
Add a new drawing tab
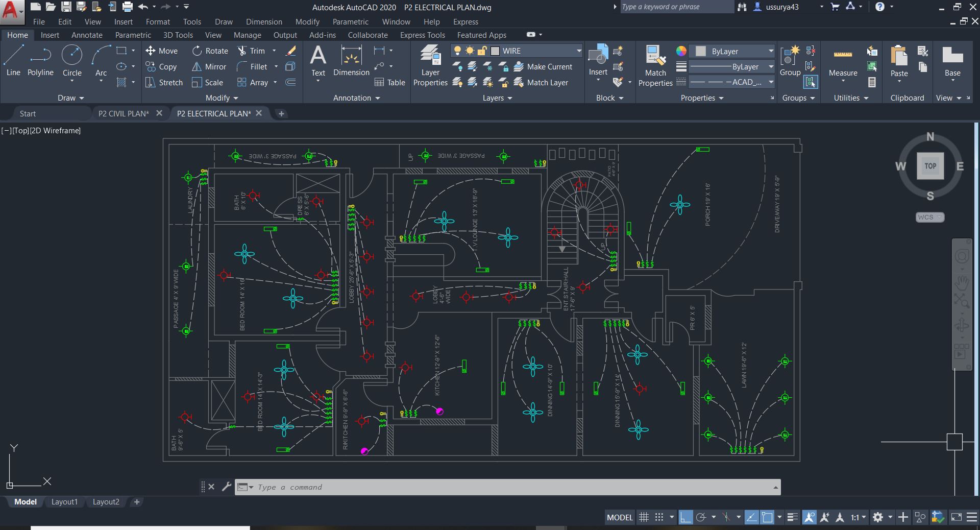coord(281,113)
